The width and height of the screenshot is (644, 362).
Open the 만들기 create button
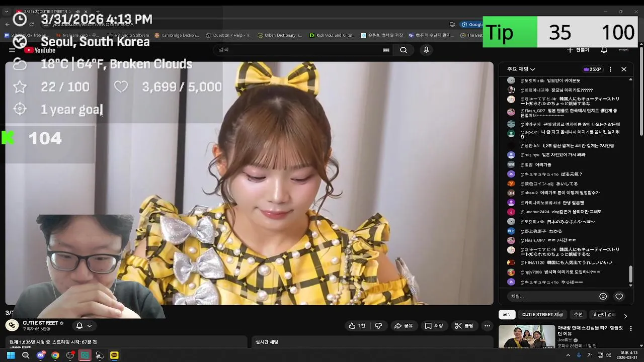(578, 50)
